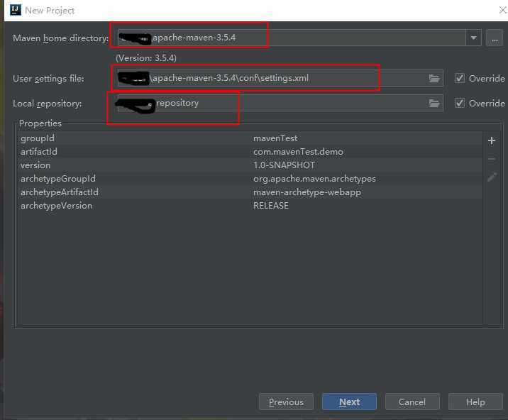Click folder icon in Local repository field
Image resolution: width=508 pixels, height=420 pixels.
[x=434, y=104]
